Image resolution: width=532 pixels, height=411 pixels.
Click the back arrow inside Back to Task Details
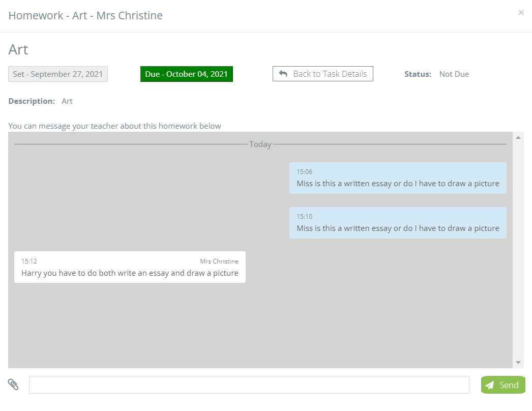point(283,73)
